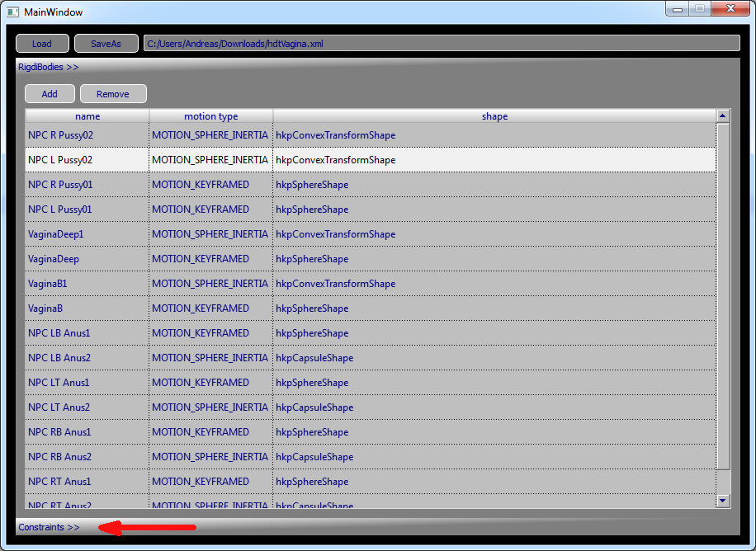Click the vertical scrollbar thumb
The image size is (756, 551).
pyautogui.click(x=722, y=296)
